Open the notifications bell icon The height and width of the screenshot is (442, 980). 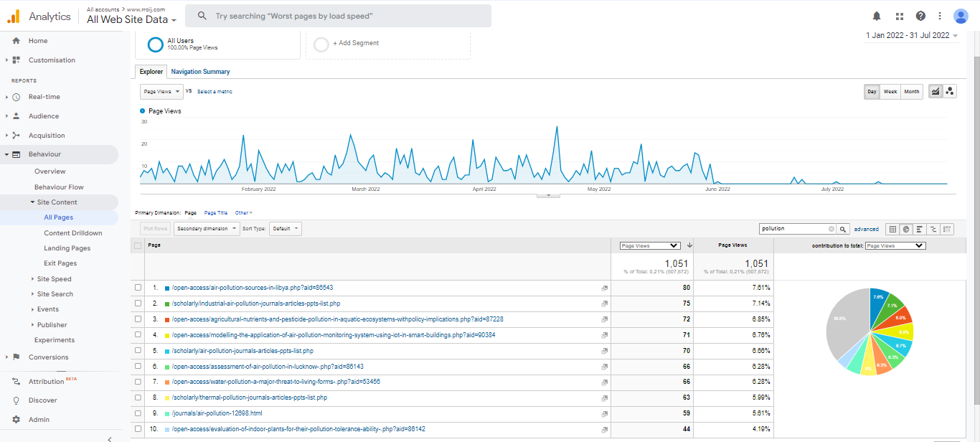coord(877,16)
